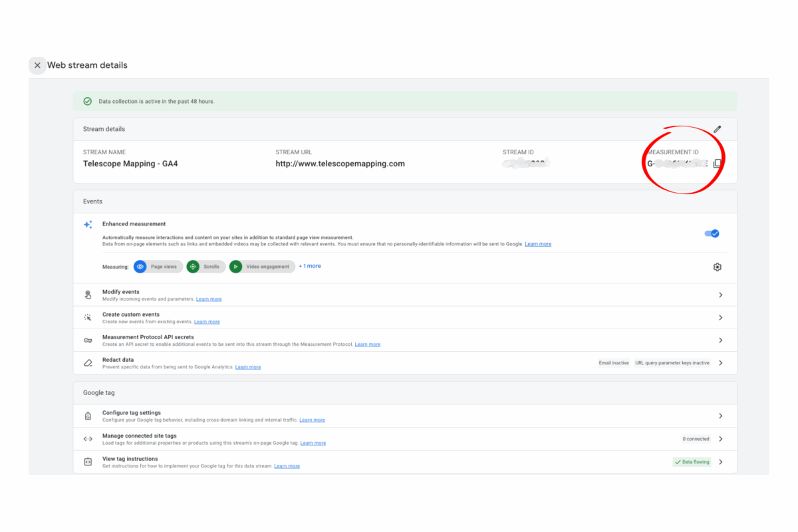Toggle the Enhanced measurement switch
The width and height of the screenshot is (798, 532).
(712, 233)
